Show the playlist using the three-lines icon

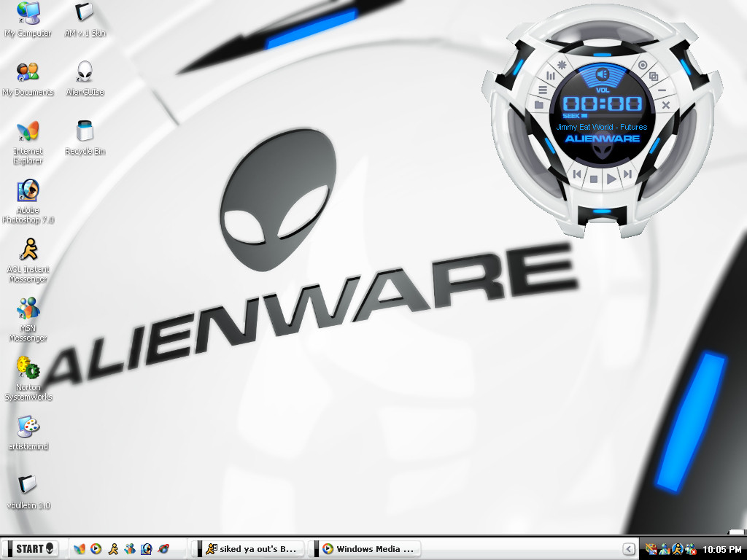click(x=543, y=90)
